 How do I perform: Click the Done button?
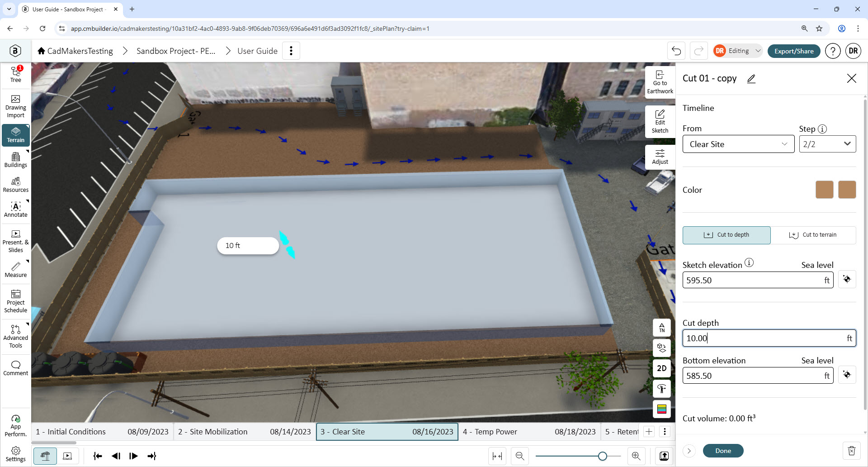pos(723,451)
